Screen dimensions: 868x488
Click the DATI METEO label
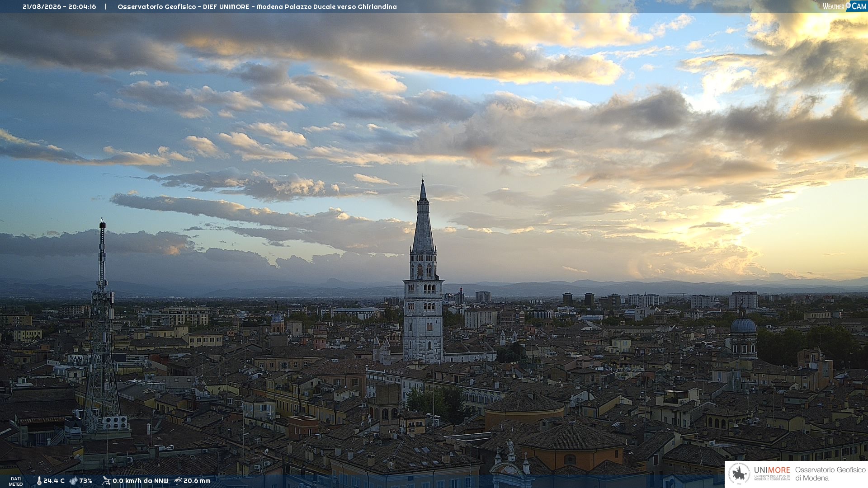[x=16, y=481]
